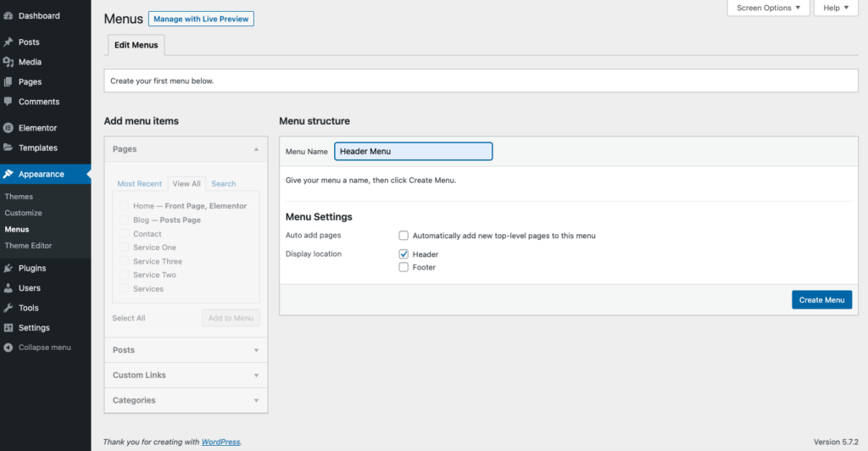Open the WordPress footer link
The height and width of the screenshot is (451, 868).
(221, 442)
